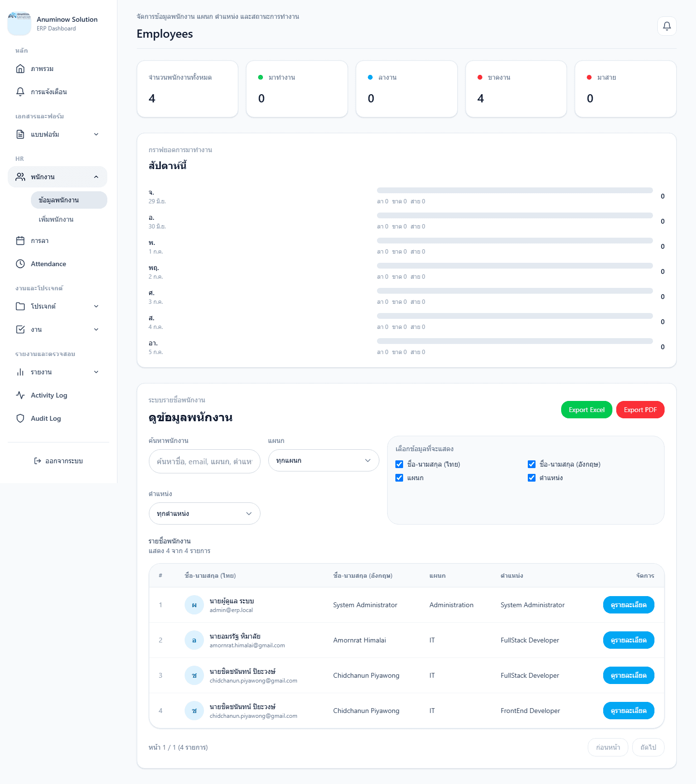Click the shield icon beside Audit Log

tap(20, 418)
